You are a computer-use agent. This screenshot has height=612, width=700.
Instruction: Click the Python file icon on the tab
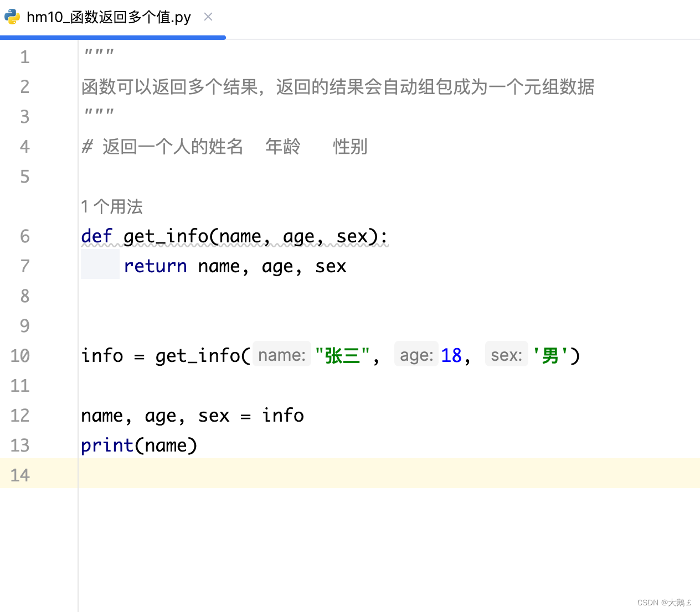point(11,17)
